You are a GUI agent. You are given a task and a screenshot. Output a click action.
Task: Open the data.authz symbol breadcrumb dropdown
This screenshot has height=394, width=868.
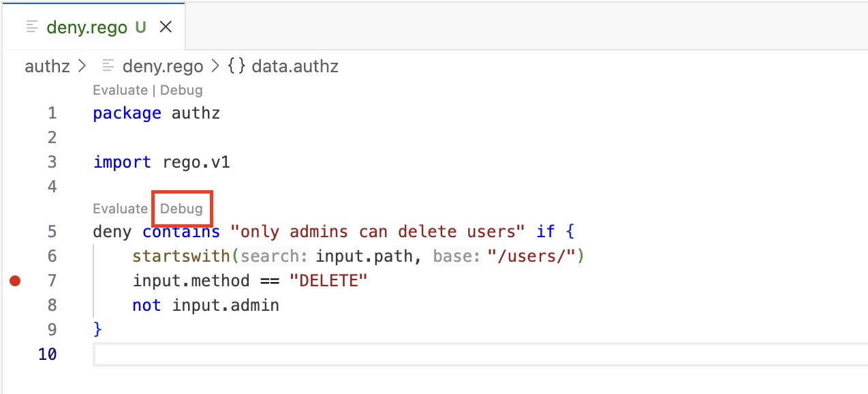295,66
